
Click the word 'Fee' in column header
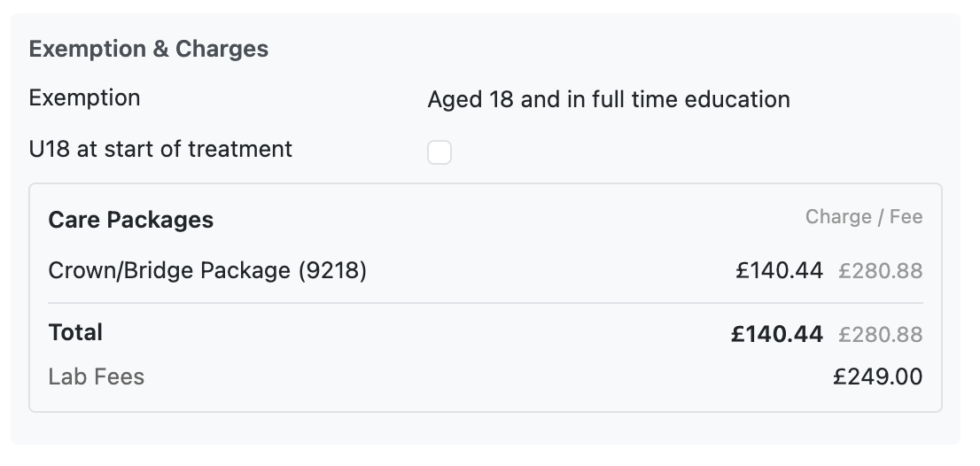[x=906, y=217]
